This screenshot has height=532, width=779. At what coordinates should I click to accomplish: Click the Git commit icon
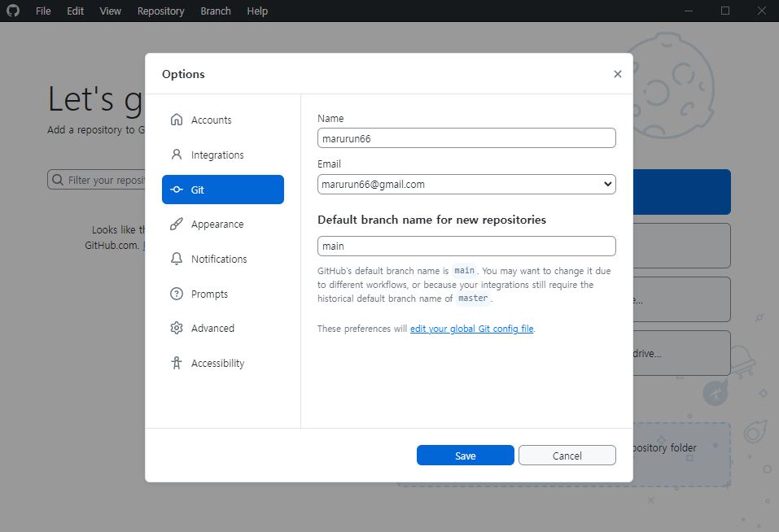click(x=177, y=190)
